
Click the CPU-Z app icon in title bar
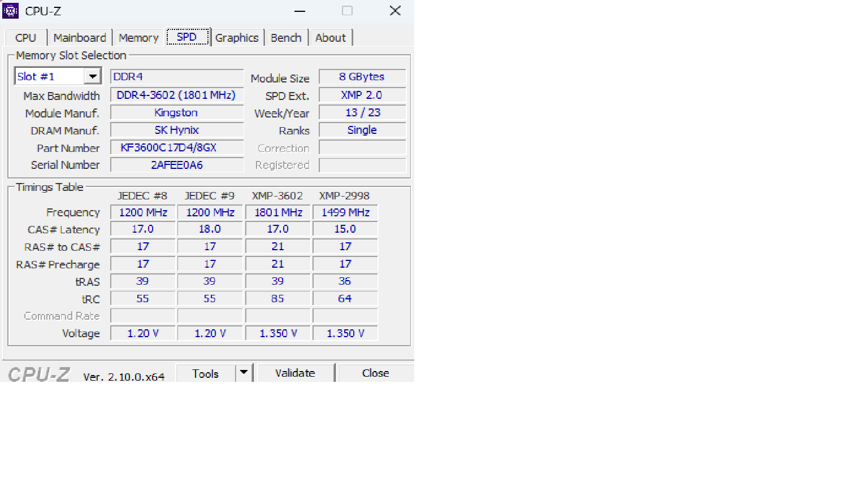[x=11, y=11]
